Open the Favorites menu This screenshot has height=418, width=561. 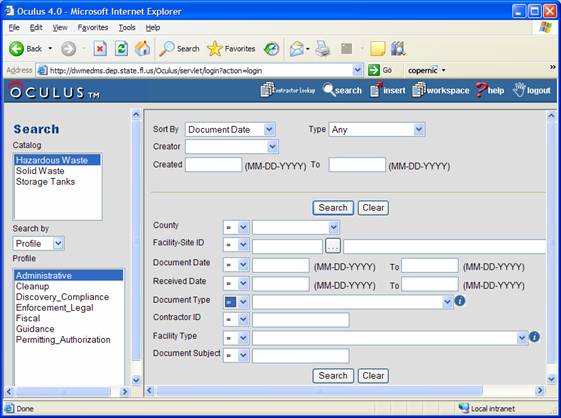click(x=93, y=28)
